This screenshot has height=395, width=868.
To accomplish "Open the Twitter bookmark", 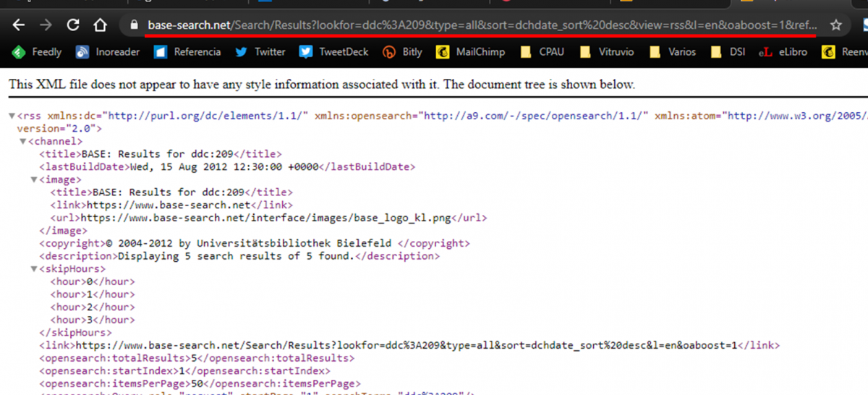I will [x=260, y=52].
